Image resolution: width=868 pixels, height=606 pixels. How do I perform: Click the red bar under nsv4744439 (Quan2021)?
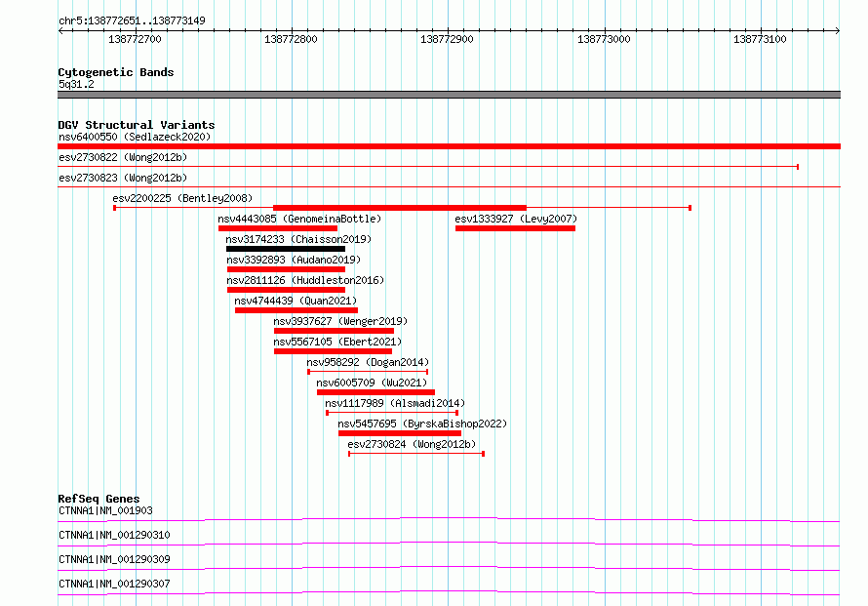click(296, 310)
